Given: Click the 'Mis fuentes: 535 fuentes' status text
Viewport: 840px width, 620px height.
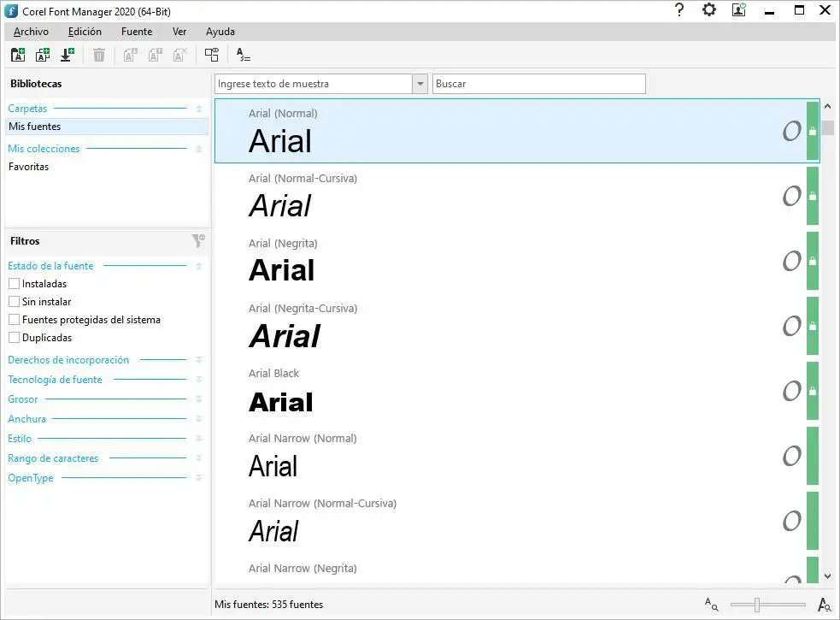Looking at the screenshot, I should 269,605.
